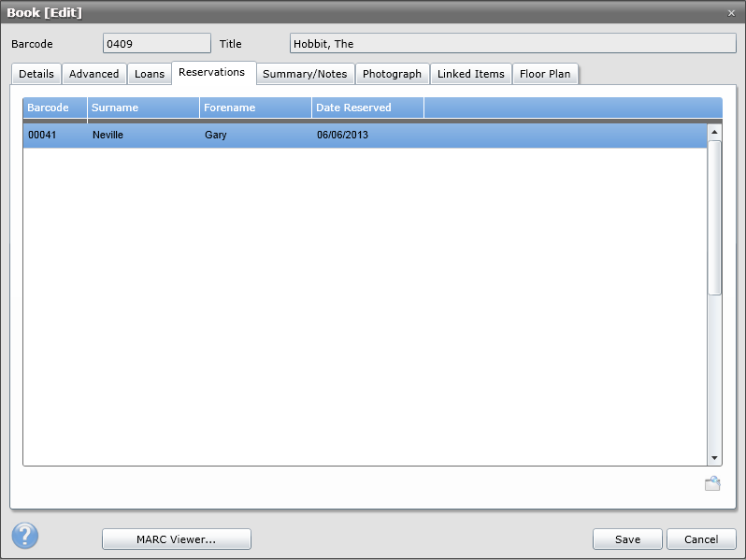Click the scrollbar down arrow
This screenshot has height=560, width=746.
pos(714,458)
